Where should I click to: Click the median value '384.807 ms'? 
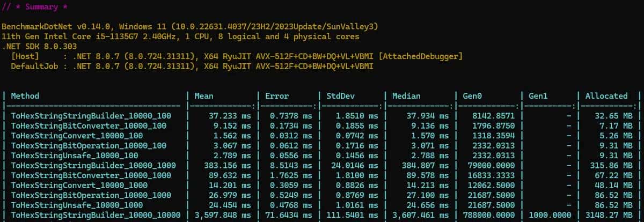pos(425,165)
